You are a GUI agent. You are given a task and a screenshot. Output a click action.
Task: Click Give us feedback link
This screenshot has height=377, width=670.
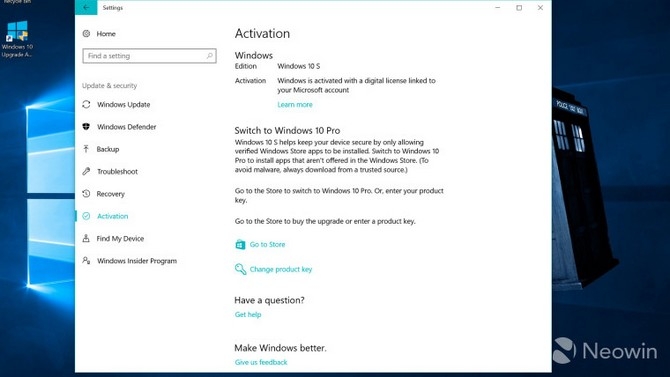point(261,362)
